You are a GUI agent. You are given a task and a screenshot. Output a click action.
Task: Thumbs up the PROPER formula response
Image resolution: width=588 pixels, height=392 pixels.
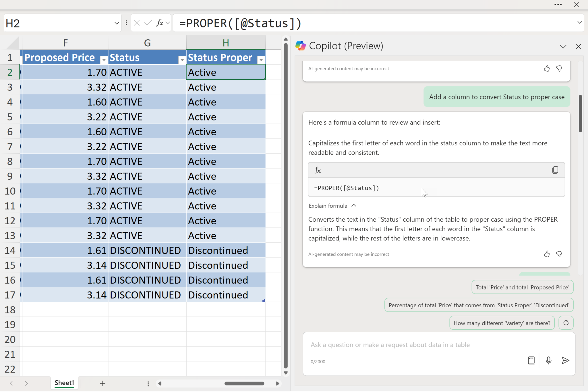point(547,254)
